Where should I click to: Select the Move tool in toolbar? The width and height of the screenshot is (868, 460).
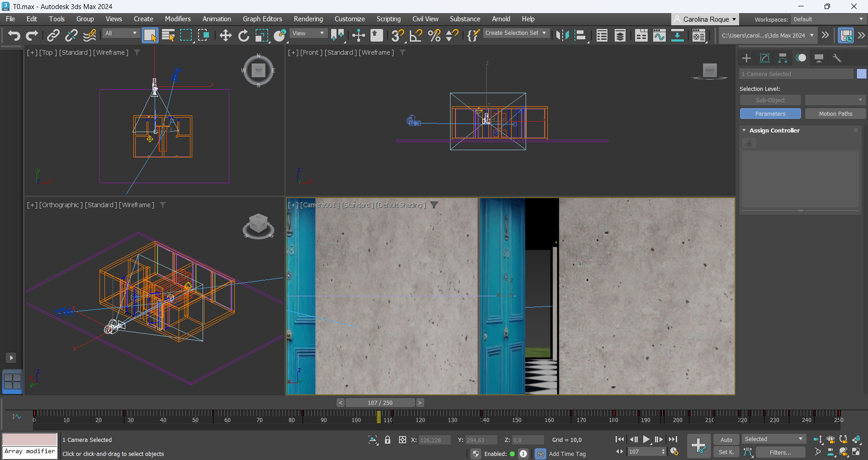pos(225,35)
